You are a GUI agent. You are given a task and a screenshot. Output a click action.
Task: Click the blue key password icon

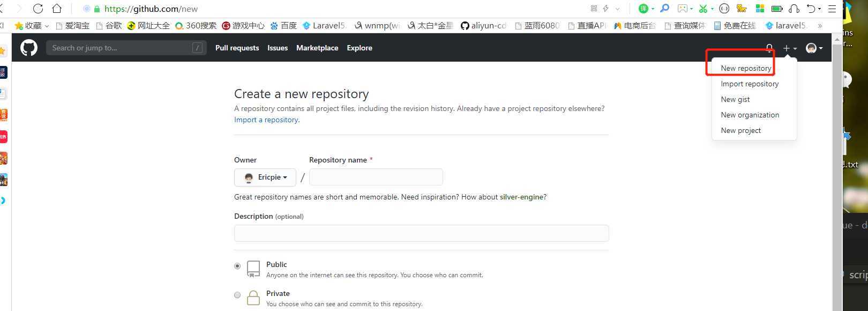tap(664, 9)
